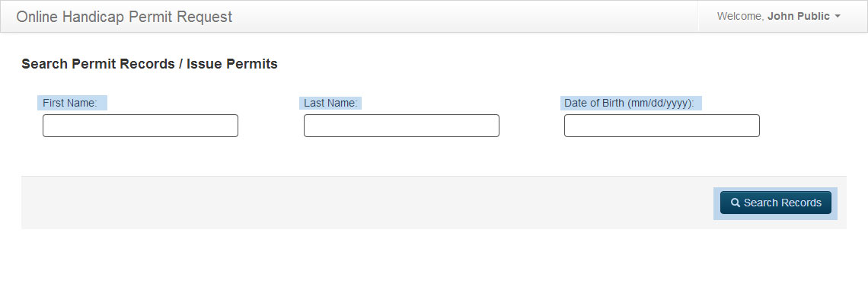Click the Search Permit Records / Issue Permits heading

149,64
